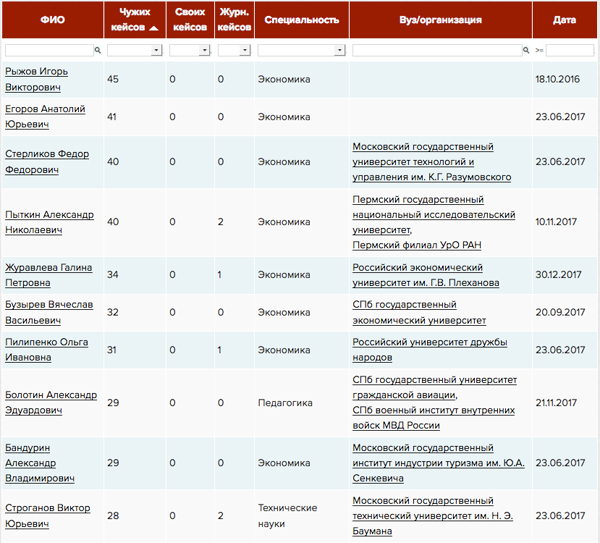
Task: Sort by Специальность column header
Action: pyautogui.click(x=297, y=19)
